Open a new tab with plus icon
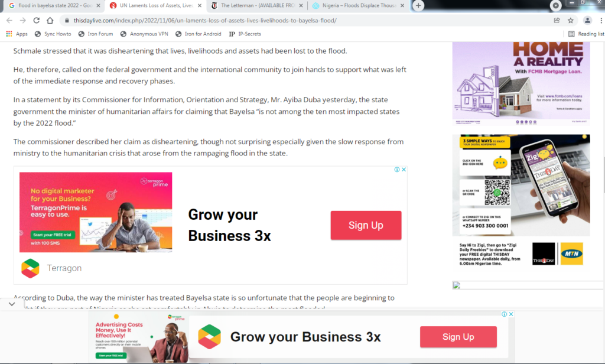 click(418, 5)
